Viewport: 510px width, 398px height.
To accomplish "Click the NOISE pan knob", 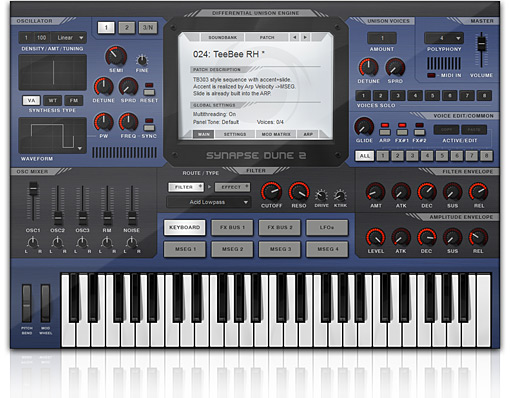I will tap(132, 242).
